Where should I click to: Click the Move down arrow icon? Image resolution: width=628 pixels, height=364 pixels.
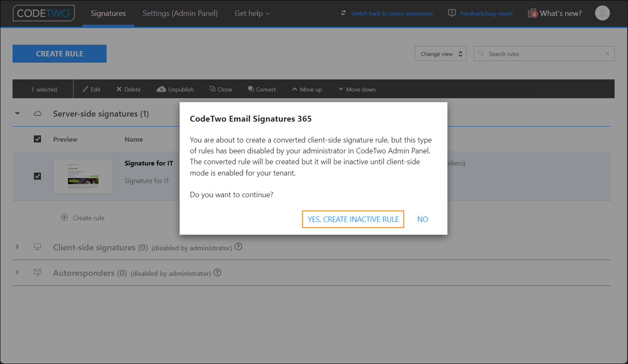pyautogui.click(x=341, y=89)
